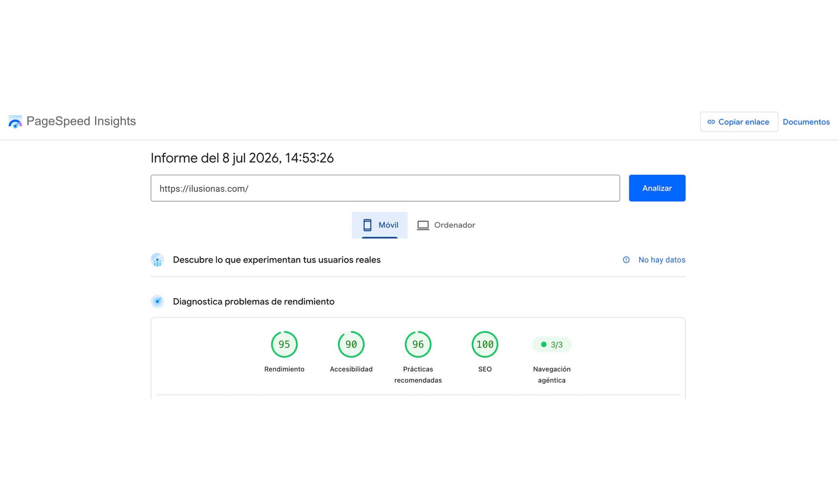The height and width of the screenshot is (504, 840).
Task: Click the Copiar enlace button
Action: [740, 122]
